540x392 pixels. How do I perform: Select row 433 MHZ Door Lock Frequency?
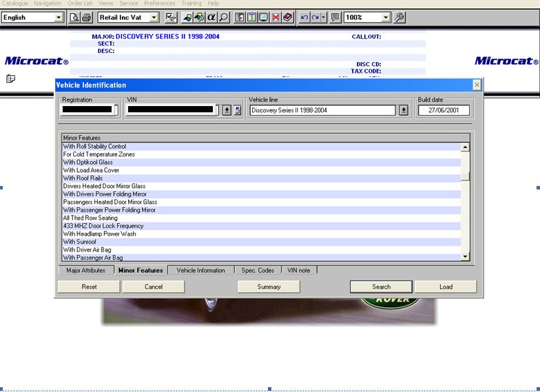click(262, 226)
